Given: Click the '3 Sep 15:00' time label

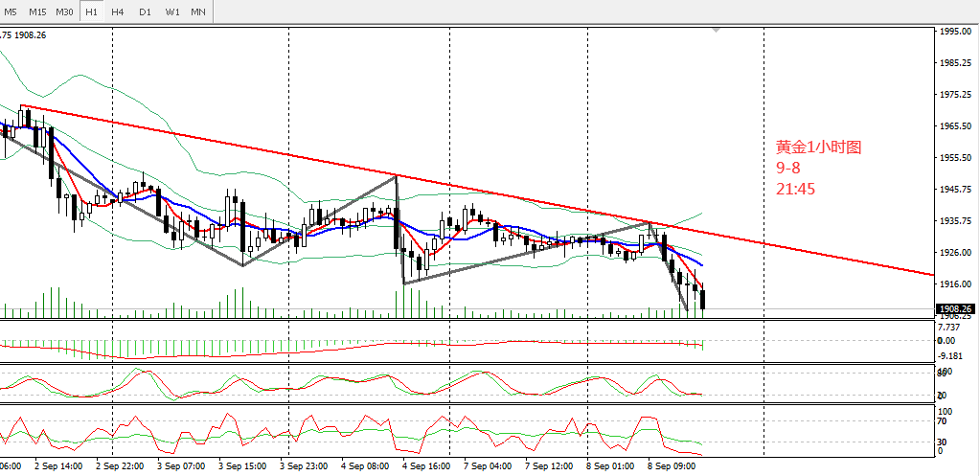Looking at the screenshot, I should tap(240, 466).
